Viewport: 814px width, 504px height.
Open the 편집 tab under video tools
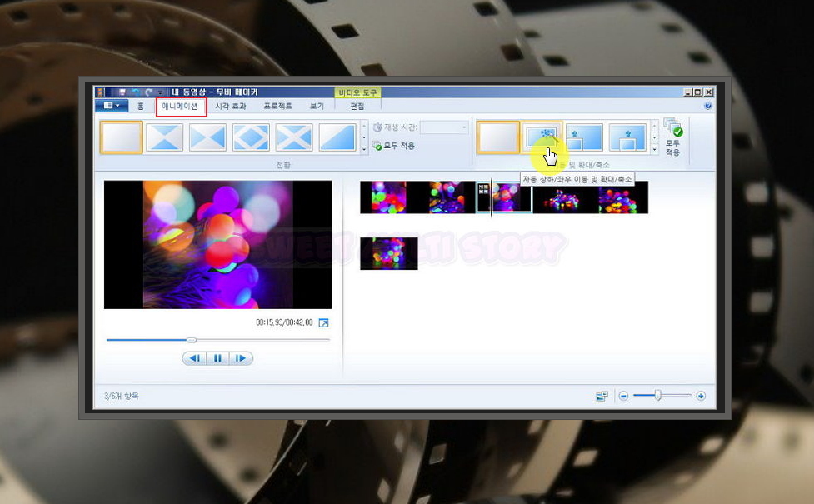coord(357,106)
